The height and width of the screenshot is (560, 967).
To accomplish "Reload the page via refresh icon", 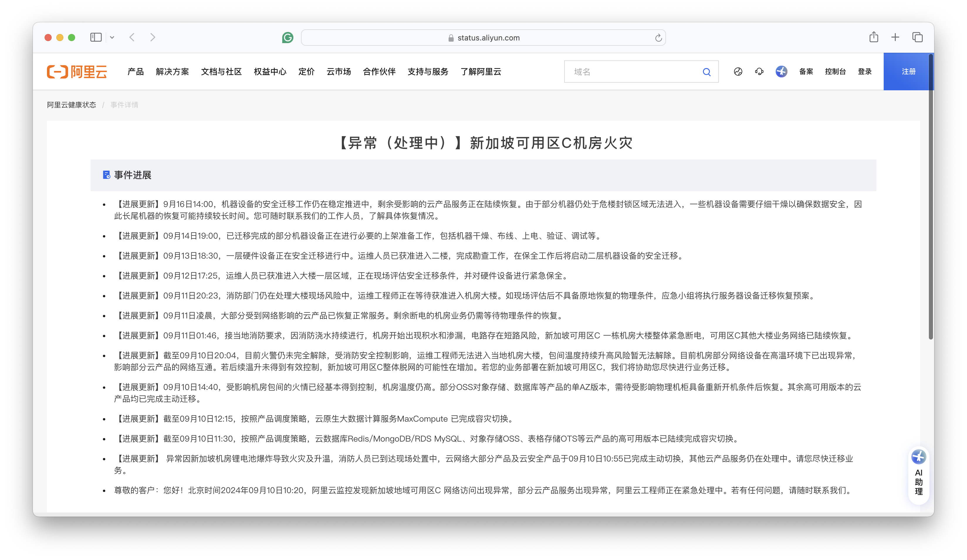I will (658, 38).
